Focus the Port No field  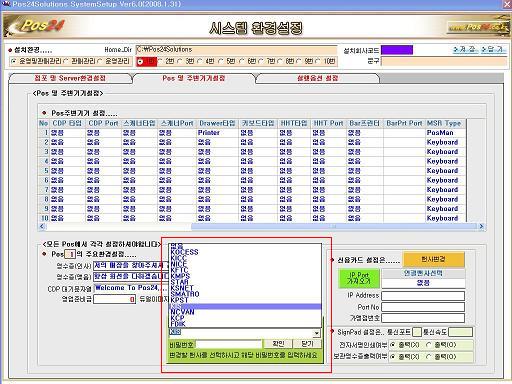coord(423,307)
